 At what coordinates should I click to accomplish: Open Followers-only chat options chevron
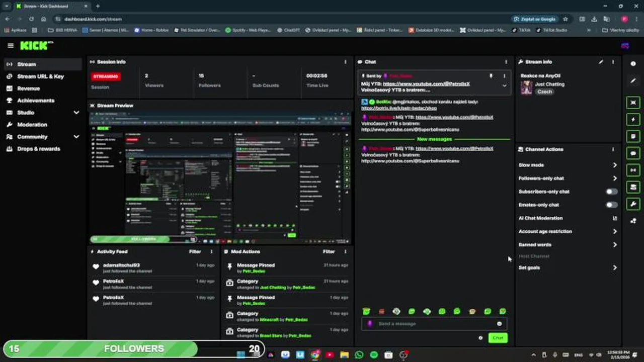click(x=615, y=178)
